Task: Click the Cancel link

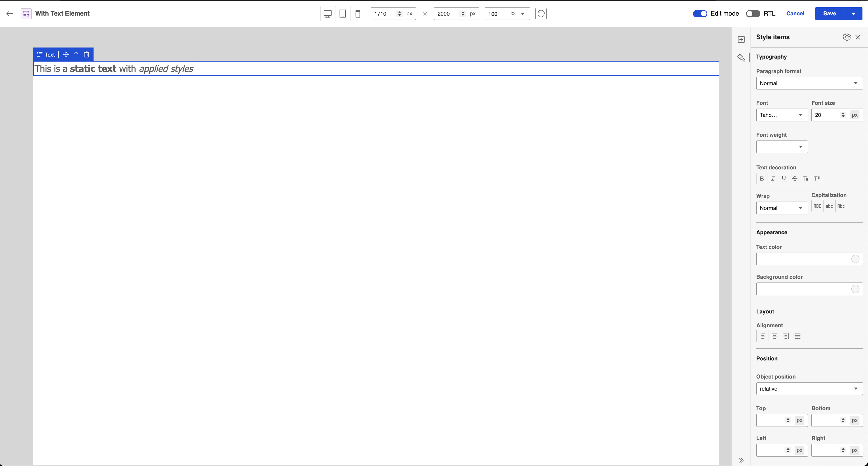Action: tap(795, 14)
